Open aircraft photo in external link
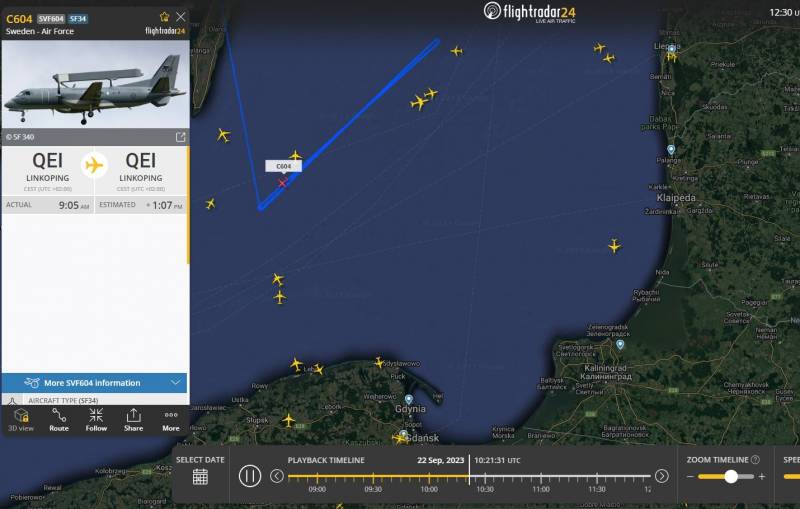The height and width of the screenshot is (509, 800). tap(181, 137)
